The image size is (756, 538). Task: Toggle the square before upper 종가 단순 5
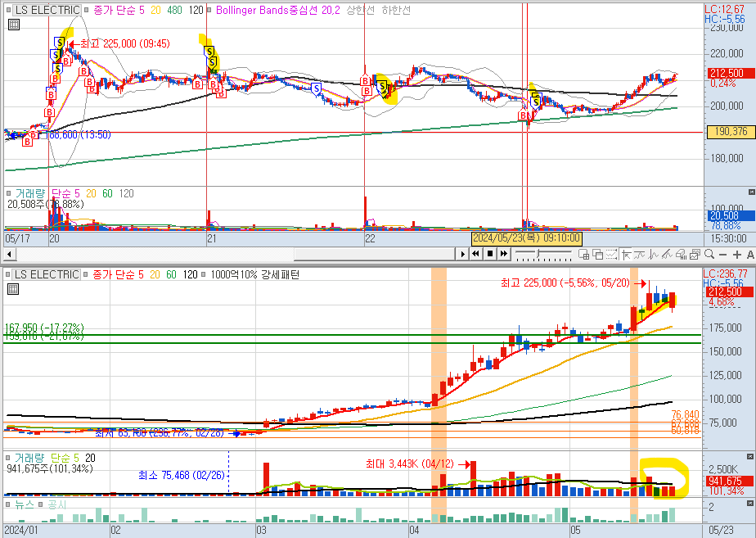click(86, 10)
